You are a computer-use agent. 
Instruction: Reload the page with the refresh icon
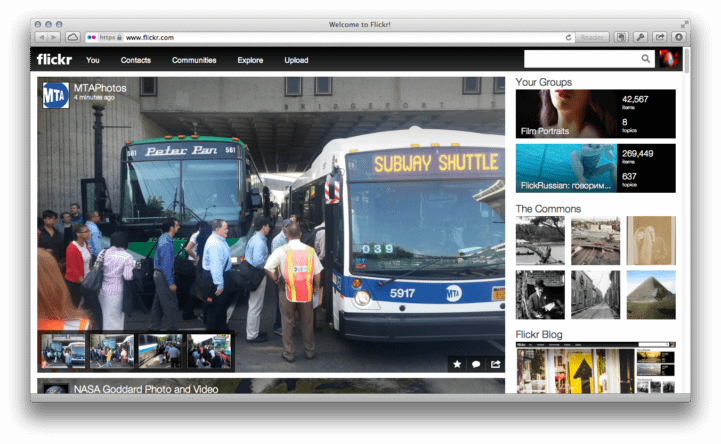(x=568, y=37)
